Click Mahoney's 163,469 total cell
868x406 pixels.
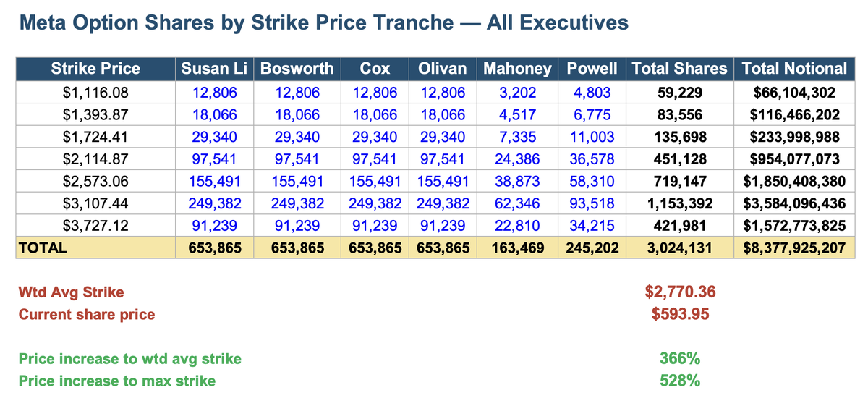516,248
